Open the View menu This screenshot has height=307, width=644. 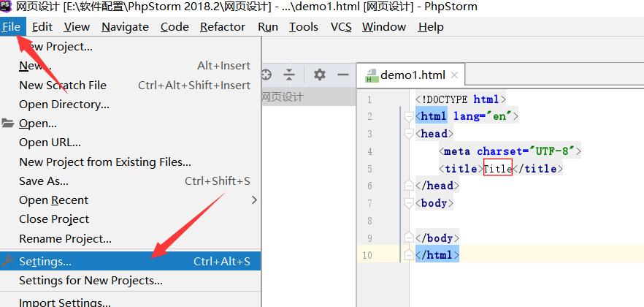point(77,27)
